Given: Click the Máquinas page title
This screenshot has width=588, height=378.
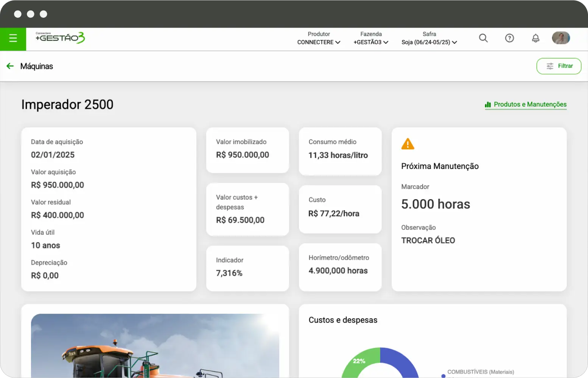Looking at the screenshot, I should click(x=37, y=67).
